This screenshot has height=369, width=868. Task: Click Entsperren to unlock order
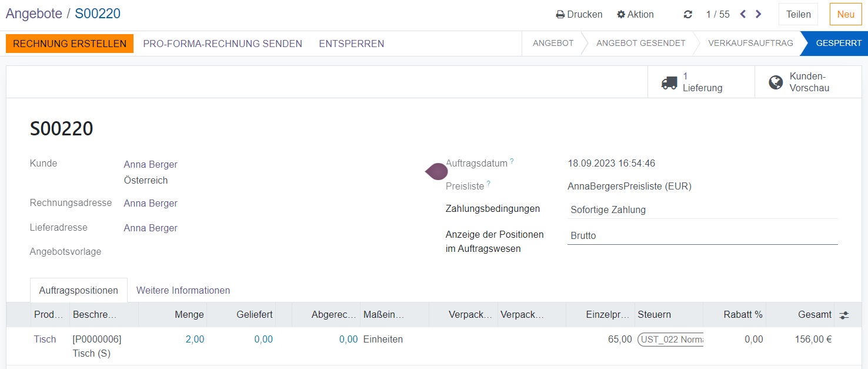click(x=351, y=44)
